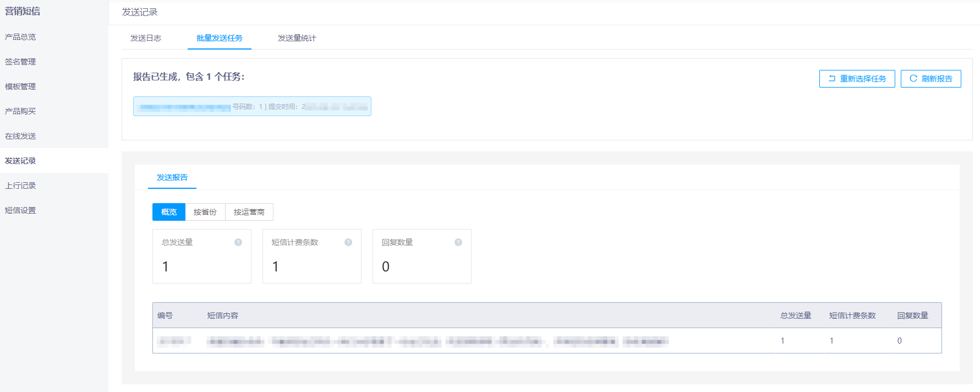
Task: Open 产品总览 in sidebar
Action: tap(20, 37)
